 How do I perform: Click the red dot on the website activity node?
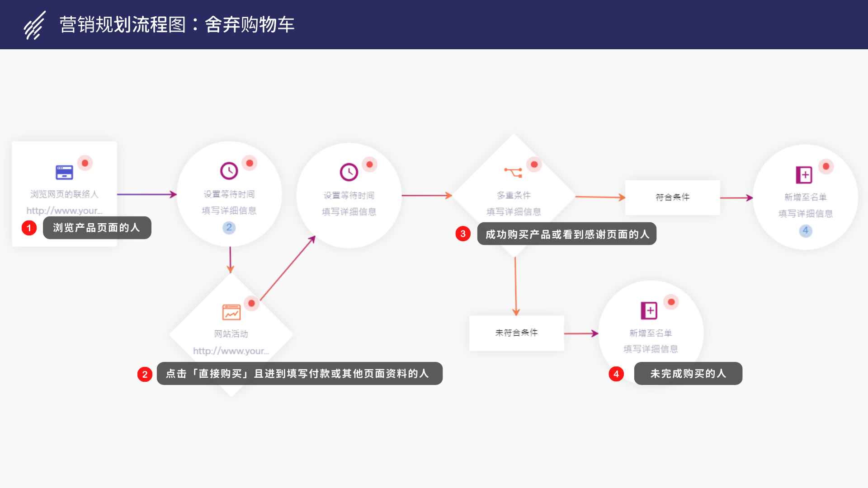tap(252, 303)
